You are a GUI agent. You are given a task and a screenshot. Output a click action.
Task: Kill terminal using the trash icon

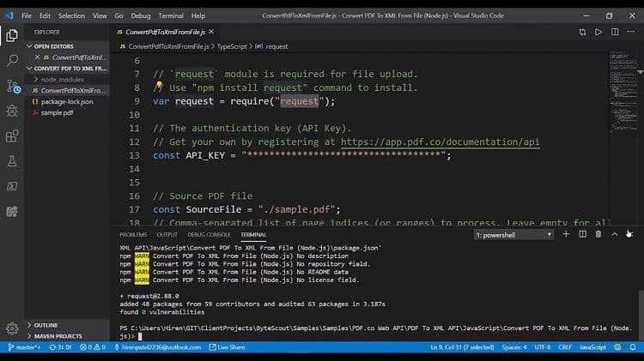click(598, 234)
